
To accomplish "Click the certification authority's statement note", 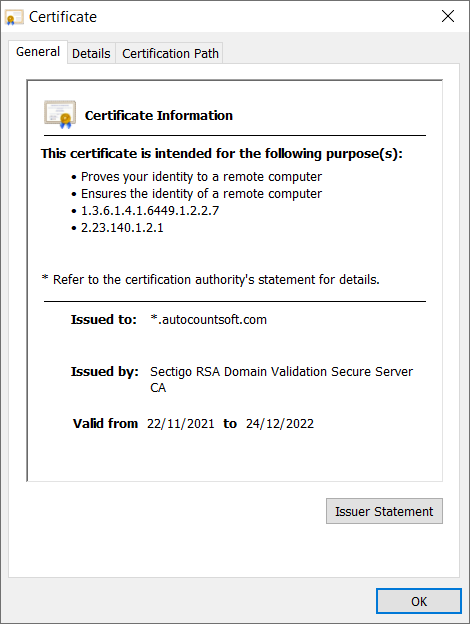I will coord(211,279).
